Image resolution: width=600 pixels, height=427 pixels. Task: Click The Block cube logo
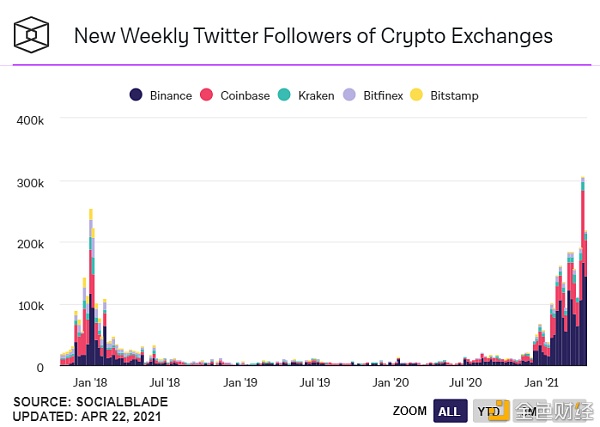click(31, 34)
